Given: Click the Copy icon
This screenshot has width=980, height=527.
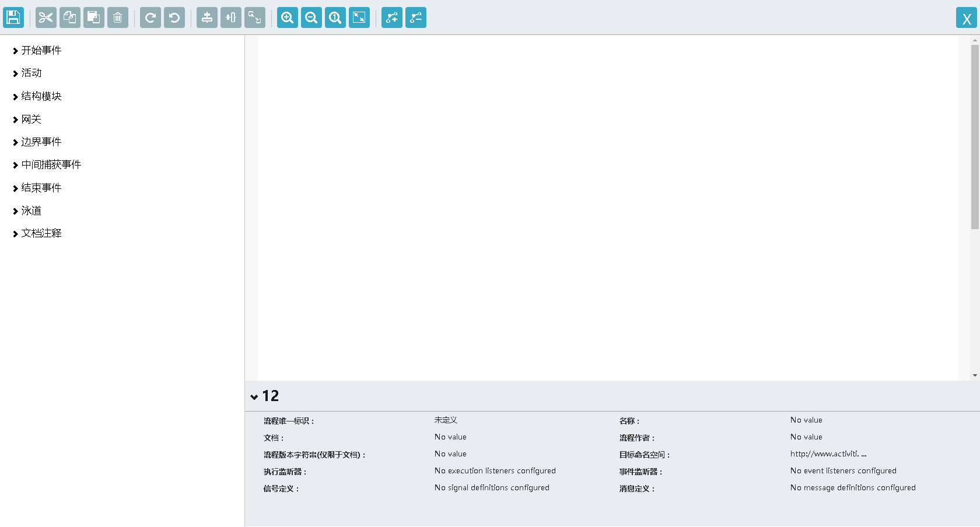Looking at the screenshot, I should pos(69,17).
